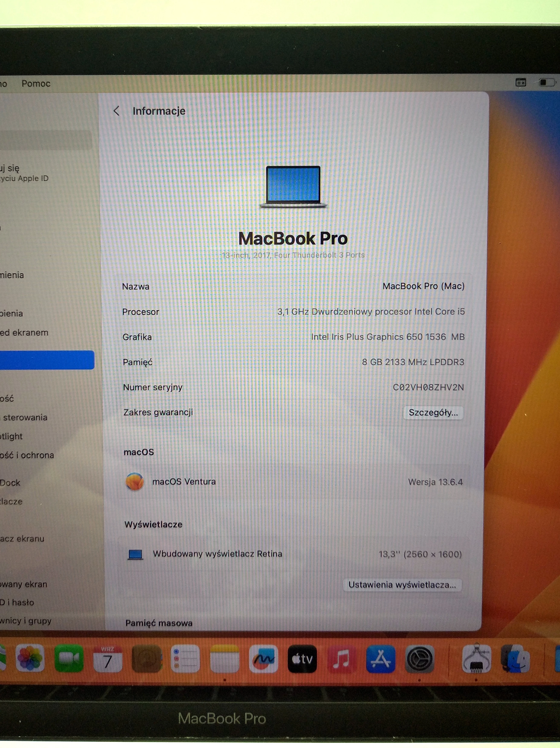This screenshot has height=748, width=560.
Task: Click the Szczegóły… warranty button
Action: click(433, 413)
